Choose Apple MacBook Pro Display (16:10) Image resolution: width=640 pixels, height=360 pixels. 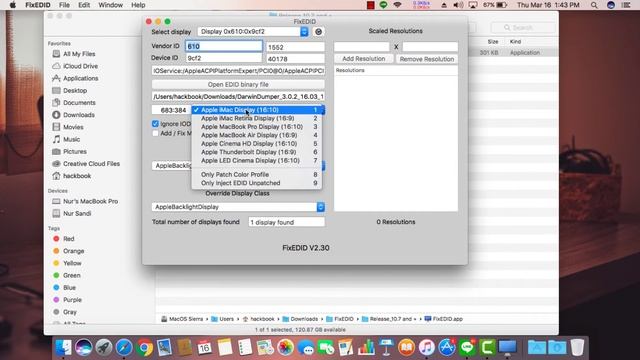pos(257,127)
